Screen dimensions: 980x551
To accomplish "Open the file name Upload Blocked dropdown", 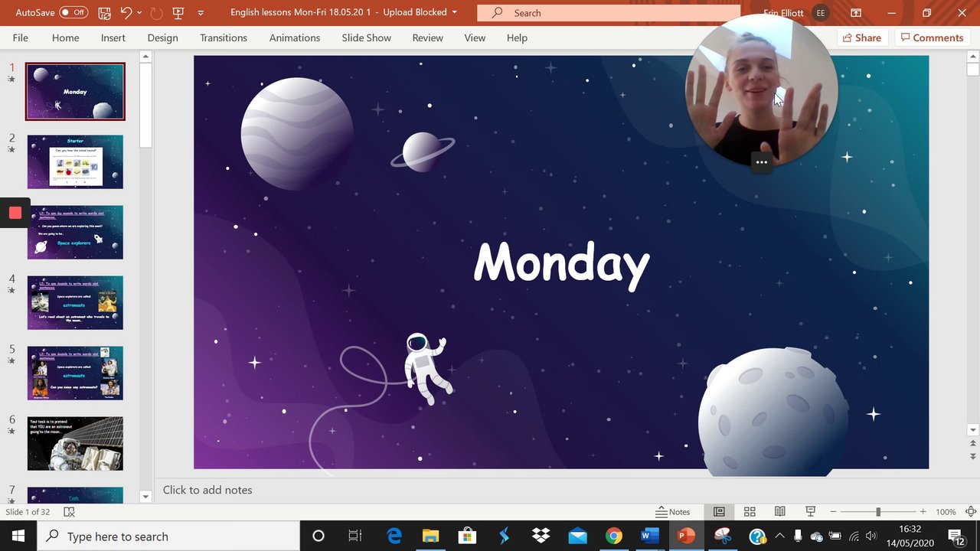I will tap(454, 13).
